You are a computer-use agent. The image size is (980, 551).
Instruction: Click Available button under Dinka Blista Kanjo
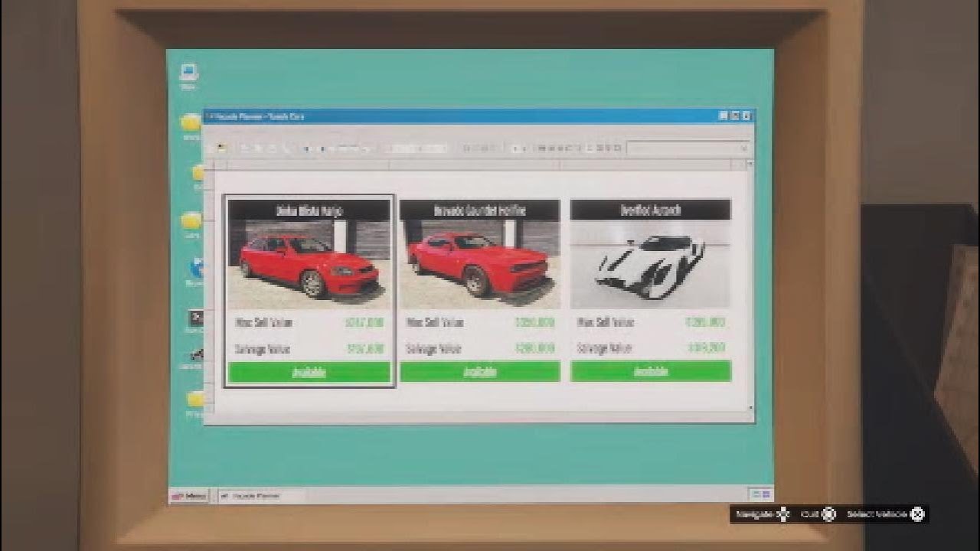(x=309, y=372)
